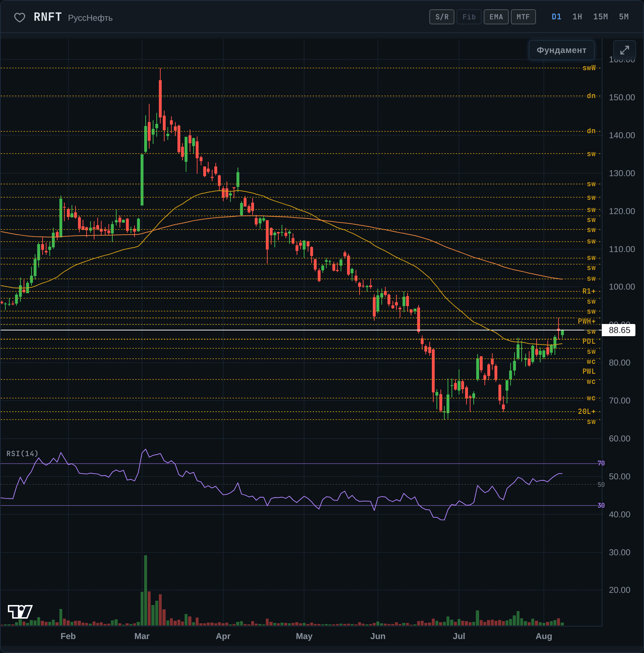The image size is (644, 653).
Task: Click the Apr label on time axis
Action: (223, 636)
